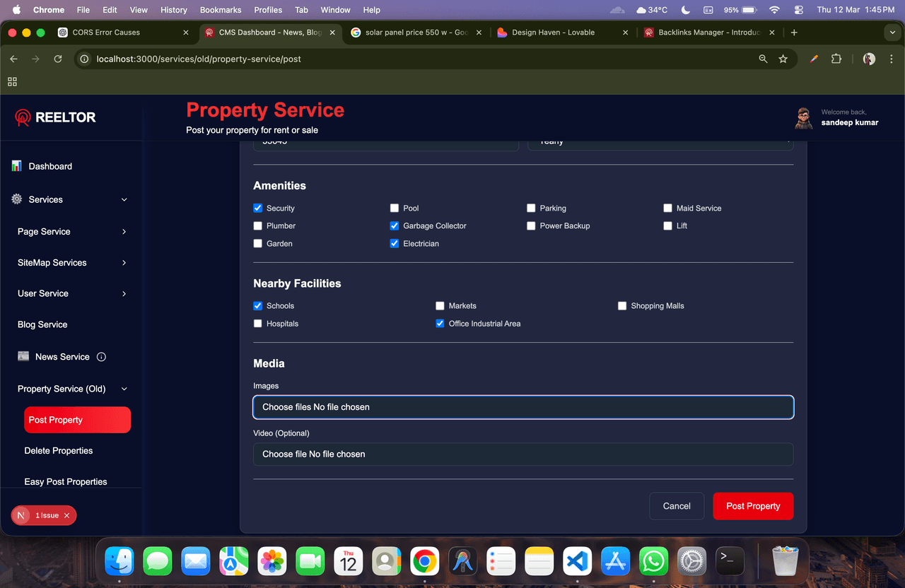Collapse the Services sidebar section
905x588 pixels.
tap(124, 200)
